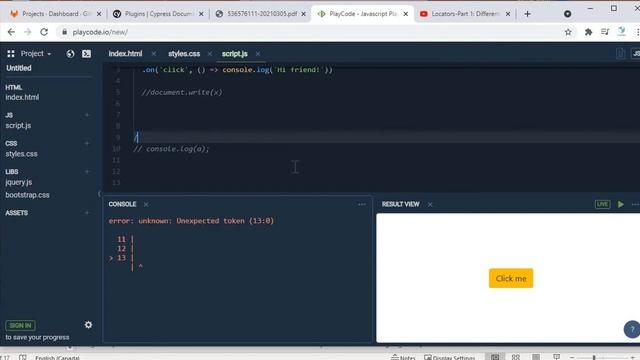Add a new asset in ASSETS section
The height and width of the screenshot is (360, 640).
tap(87, 213)
